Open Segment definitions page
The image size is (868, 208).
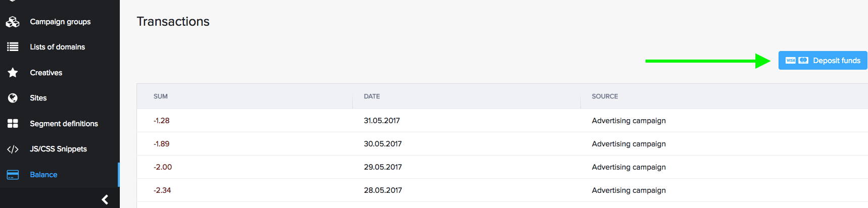(x=64, y=124)
